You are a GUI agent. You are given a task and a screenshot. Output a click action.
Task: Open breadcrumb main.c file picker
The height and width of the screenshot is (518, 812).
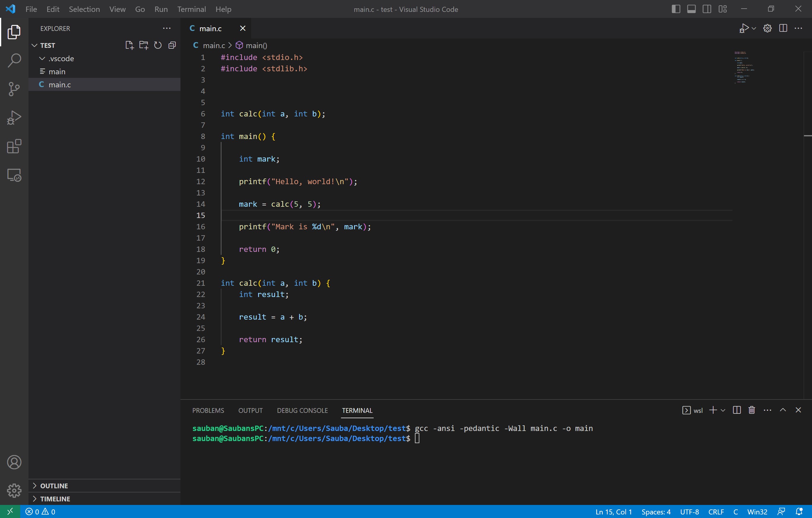(x=209, y=45)
